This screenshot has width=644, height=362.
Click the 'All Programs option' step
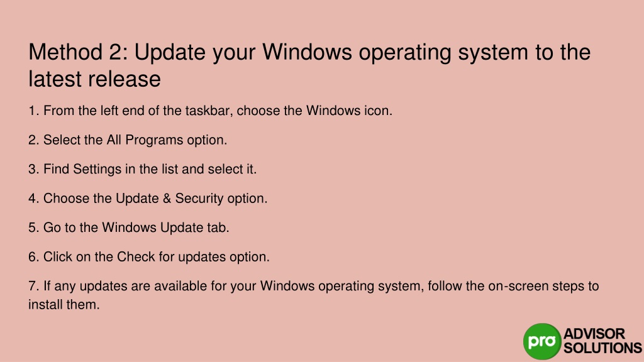[128, 140]
